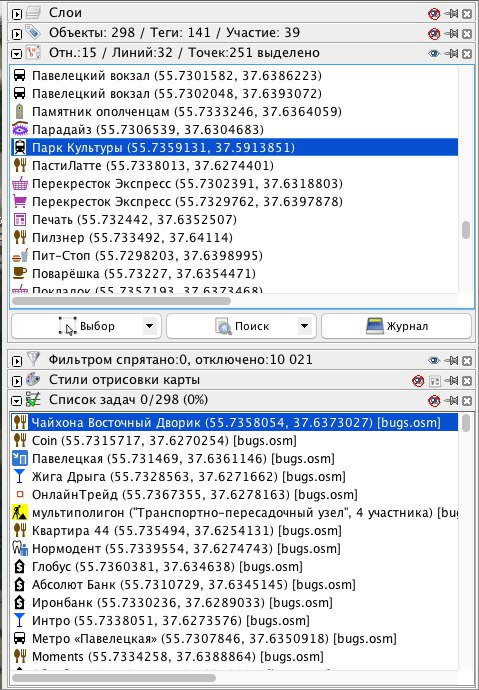479x690 pixels.
Task: Select the highlighted Парк Культуры entry
Action: [234, 147]
